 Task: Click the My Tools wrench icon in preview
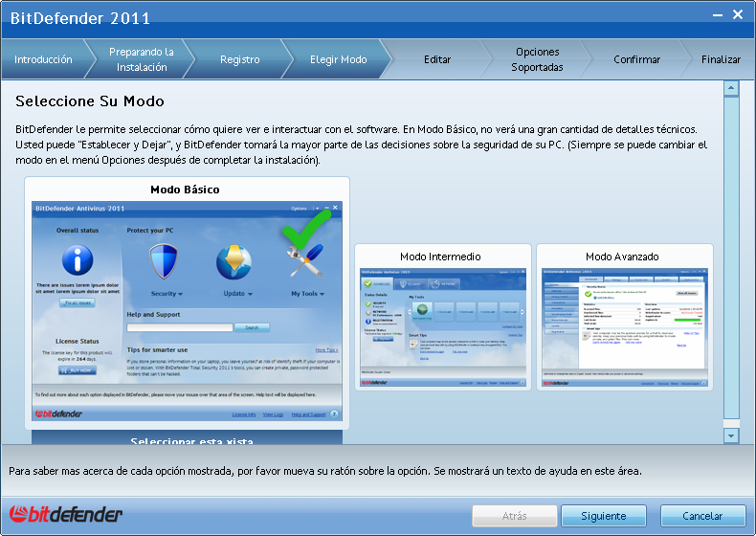click(306, 260)
